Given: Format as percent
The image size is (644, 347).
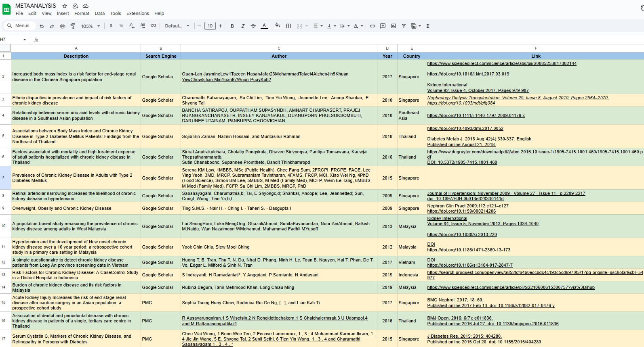Looking at the screenshot, I should [121, 26].
